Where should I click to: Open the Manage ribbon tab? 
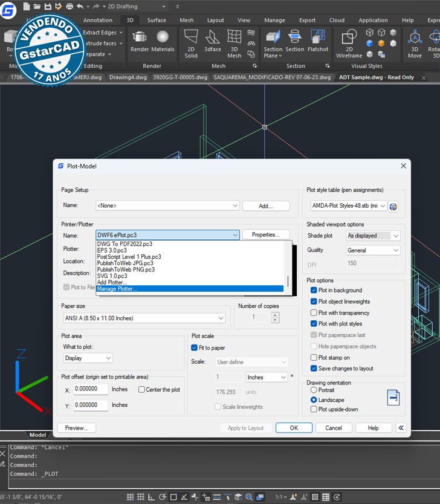click(x=274, y=21)
